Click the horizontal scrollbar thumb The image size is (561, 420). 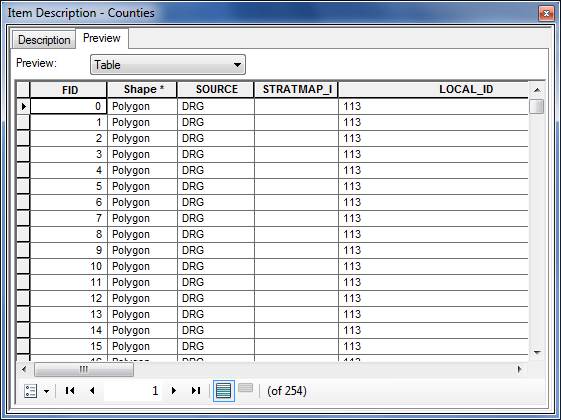84,369
